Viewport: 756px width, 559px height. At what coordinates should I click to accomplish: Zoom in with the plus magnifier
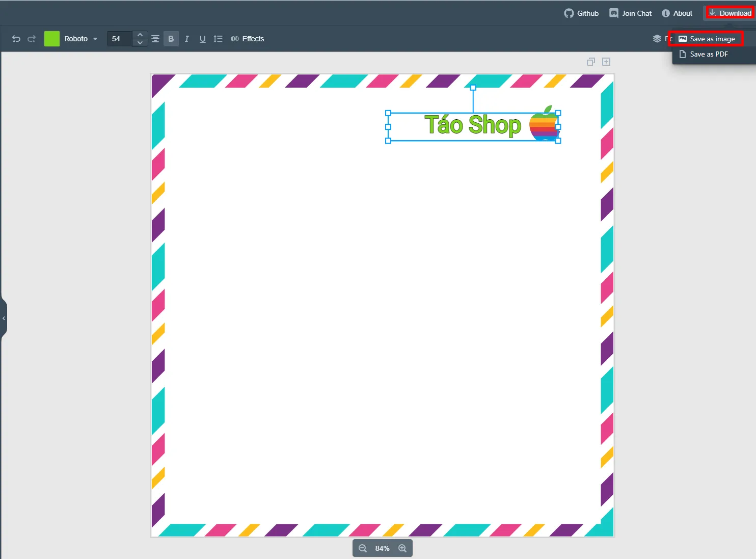(402, 548)
